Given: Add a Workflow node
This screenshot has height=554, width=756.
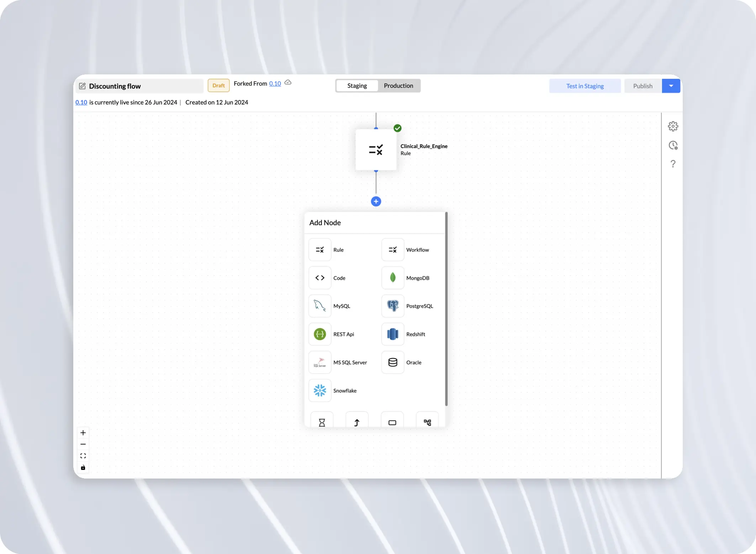Looking at the screenshot, I should (x=392, y=250).
